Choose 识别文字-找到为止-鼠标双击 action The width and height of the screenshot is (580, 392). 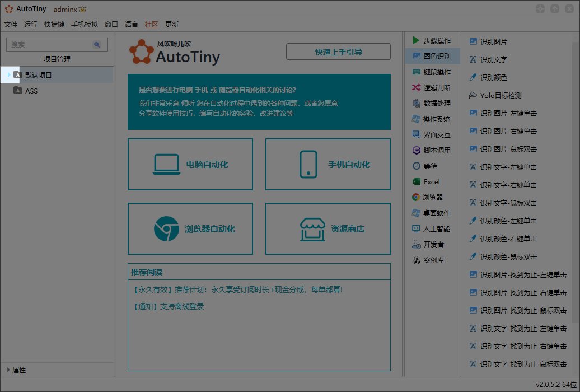(518, 364)
